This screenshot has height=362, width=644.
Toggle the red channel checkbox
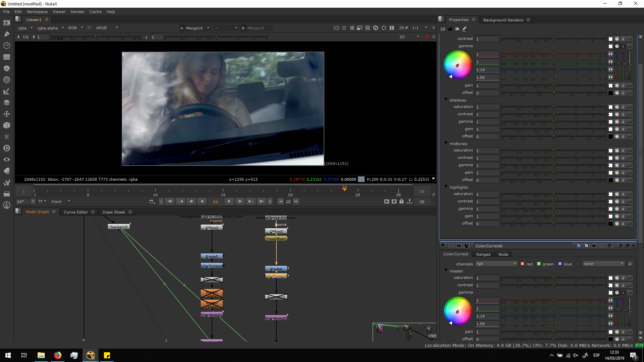(x=523, y=264)
